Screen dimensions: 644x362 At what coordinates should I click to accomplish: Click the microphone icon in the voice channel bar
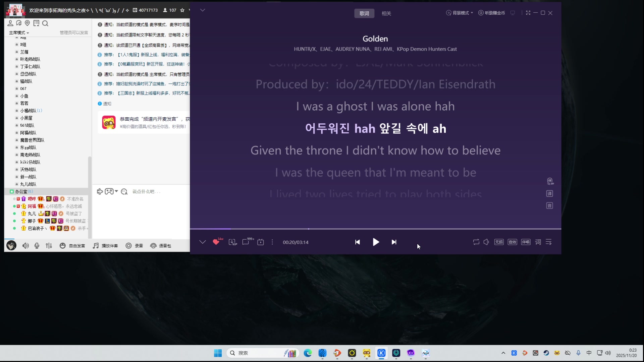point(37,246)
